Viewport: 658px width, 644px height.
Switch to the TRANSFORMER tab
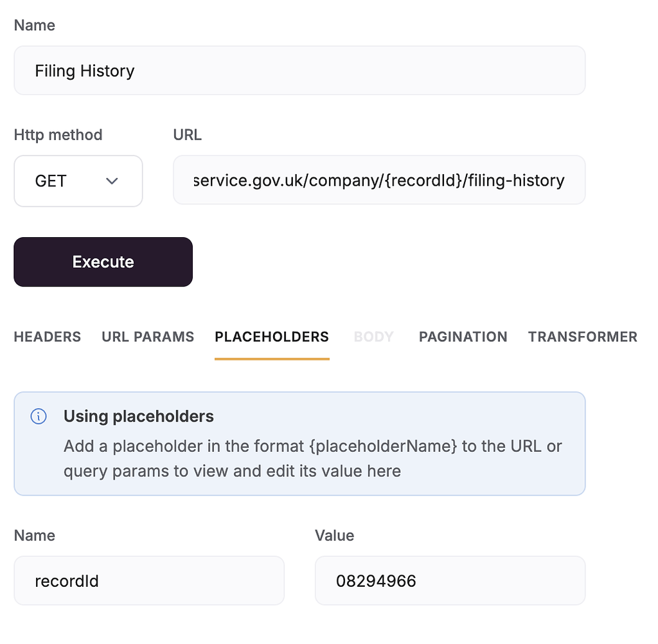[x=582, y=336]
